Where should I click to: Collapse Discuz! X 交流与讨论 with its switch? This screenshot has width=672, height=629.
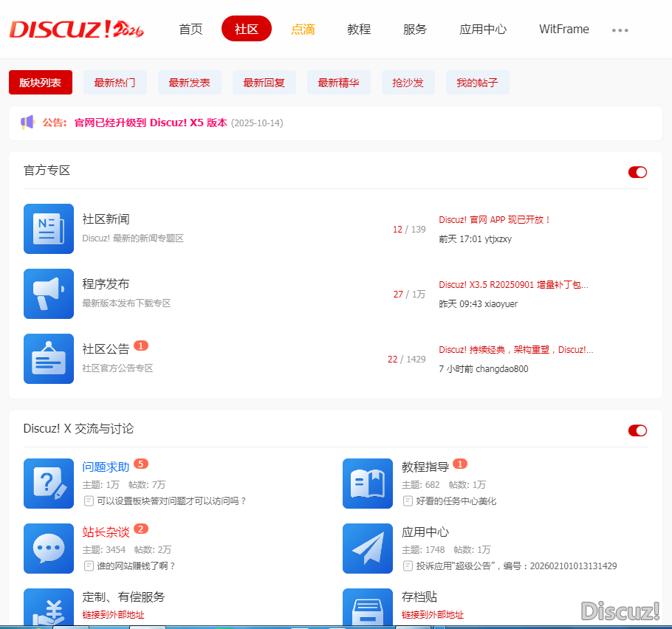637,430
